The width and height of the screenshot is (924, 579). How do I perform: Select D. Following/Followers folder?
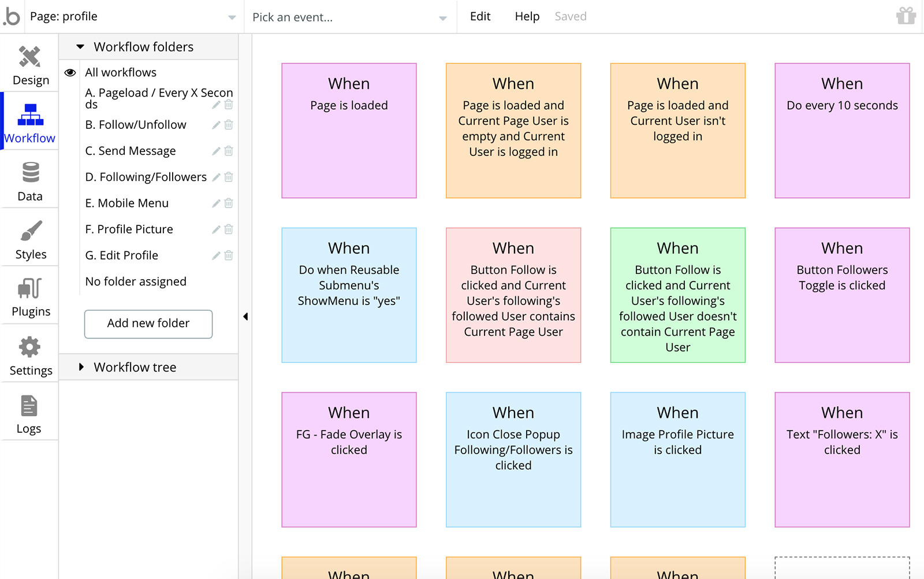146,177
